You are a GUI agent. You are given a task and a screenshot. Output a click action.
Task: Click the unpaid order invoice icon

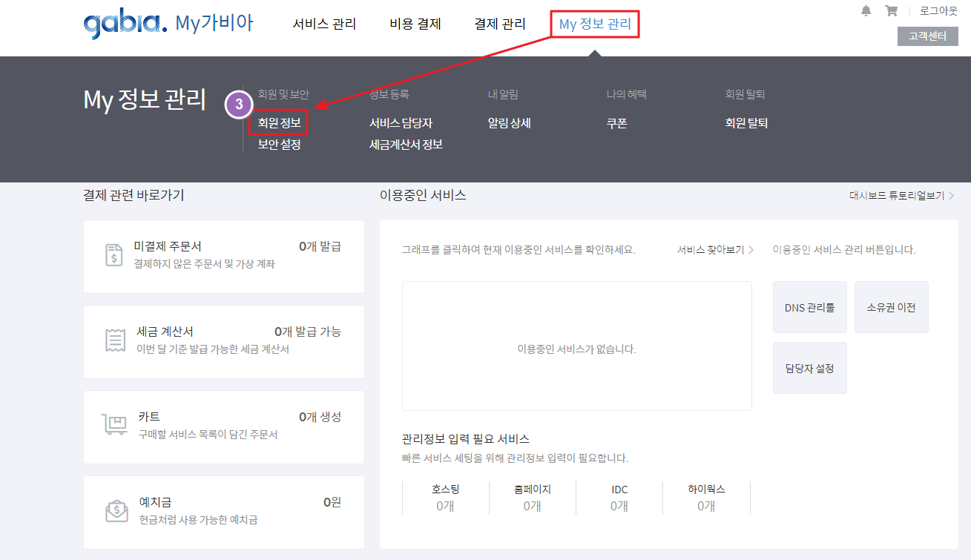point(114,255)
